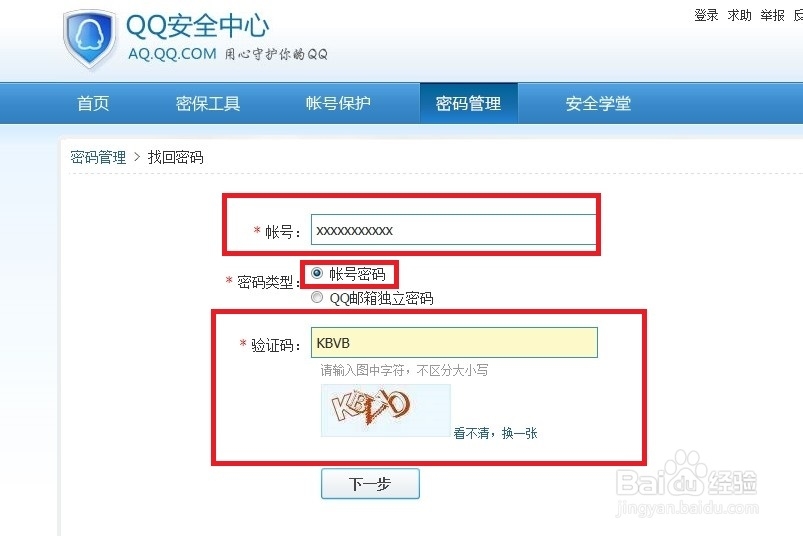Open the 求助 help link
The image size is (803, 536).
pos(739,15)
